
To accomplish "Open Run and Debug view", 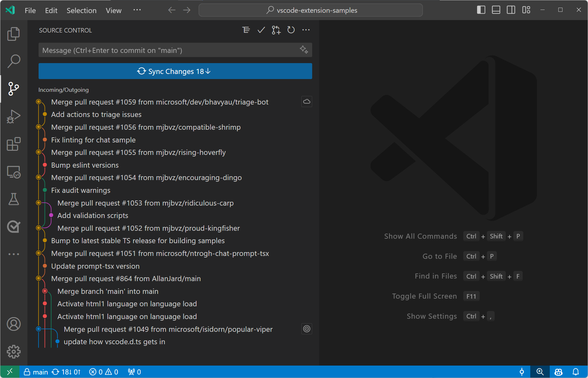I will [x=13, y=116].
